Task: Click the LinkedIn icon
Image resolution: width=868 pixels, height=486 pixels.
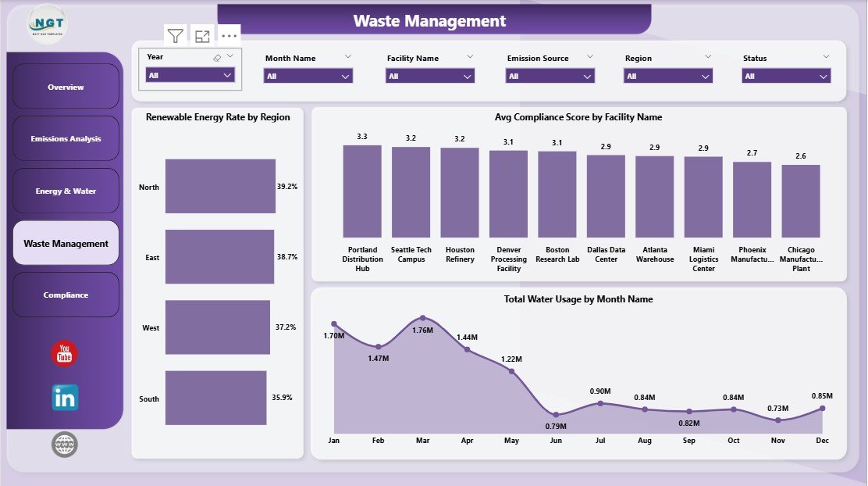Action: [x=65, y=398]
